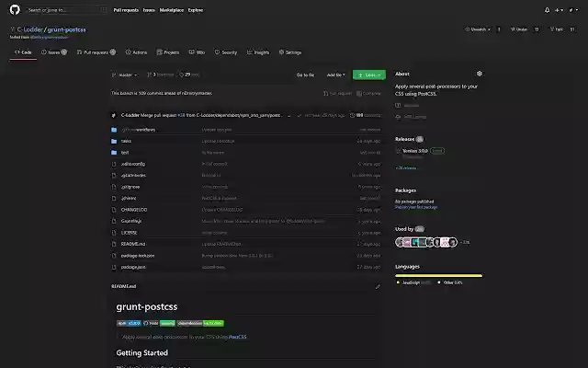Go to Marketplace in the top navigation
This screenshot has width=588, height=368.
pyautogui.click(x=172, y=10)
